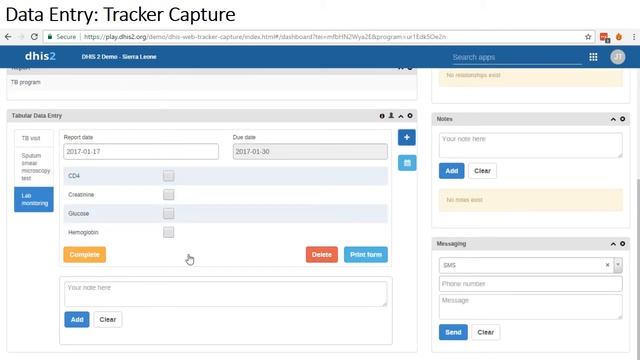
Task: Show info icon in Tabular Data Entry header
Action: coord(382,116)
